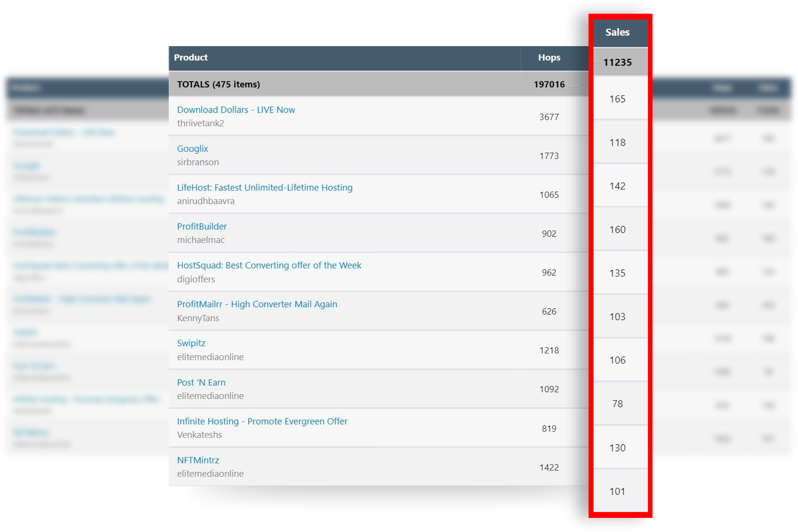Sort by the Product column header

coord(191,57)
